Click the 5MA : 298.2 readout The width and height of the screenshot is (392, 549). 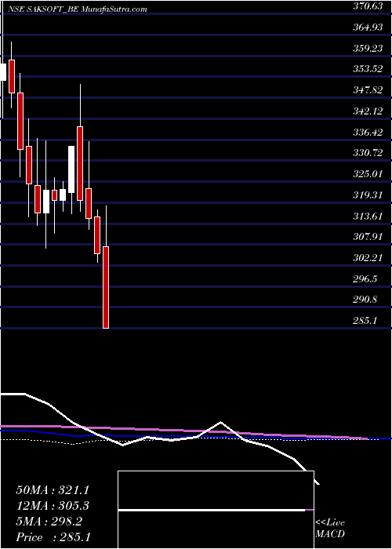pos(49,522)
